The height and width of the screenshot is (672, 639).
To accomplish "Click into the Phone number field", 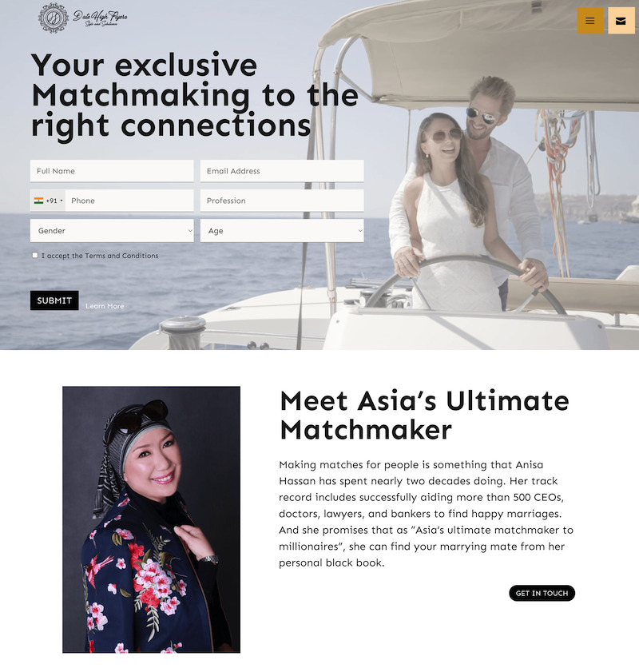I will [129, 201].
